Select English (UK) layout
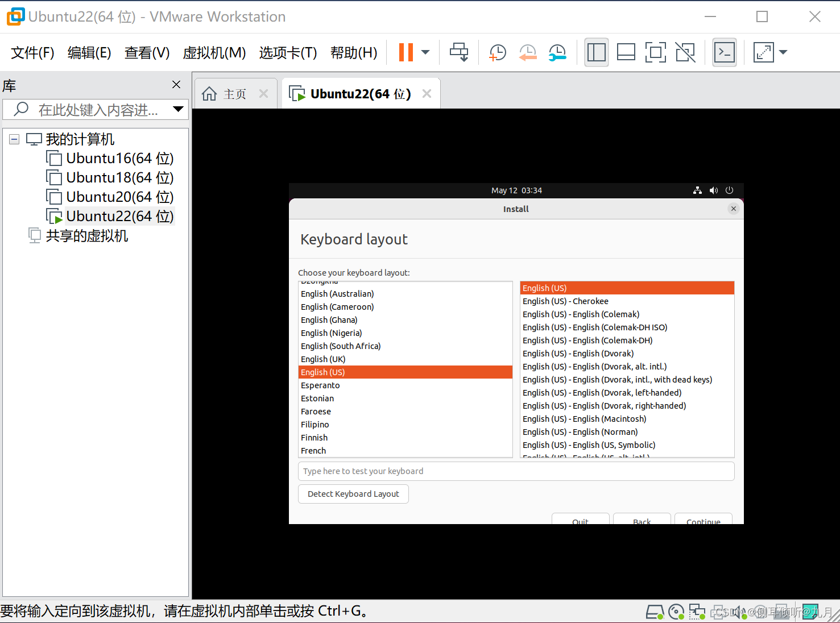Viewport: 840px width, 623px height. [x=405, y=359]
